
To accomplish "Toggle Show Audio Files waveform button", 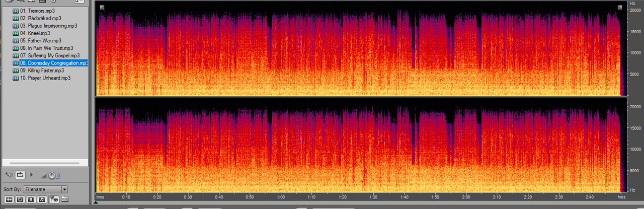I will [x=9, y=199].
